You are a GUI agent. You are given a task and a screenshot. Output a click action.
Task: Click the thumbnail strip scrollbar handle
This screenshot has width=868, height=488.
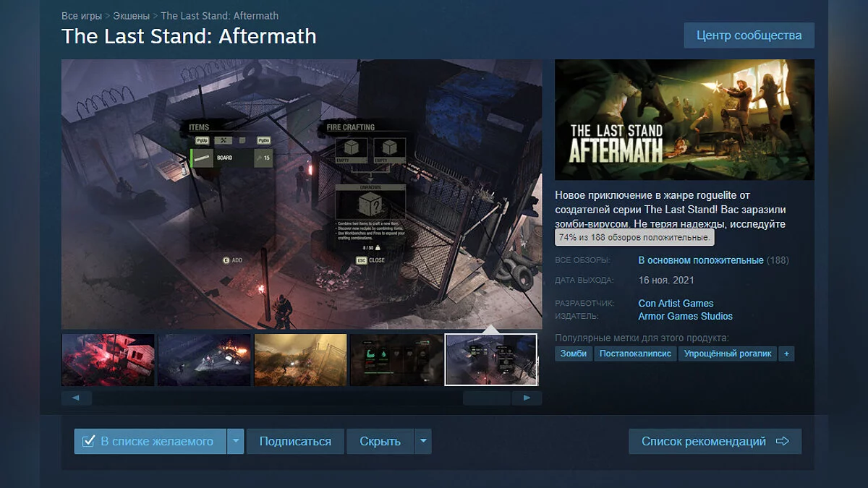click(486, 398)
